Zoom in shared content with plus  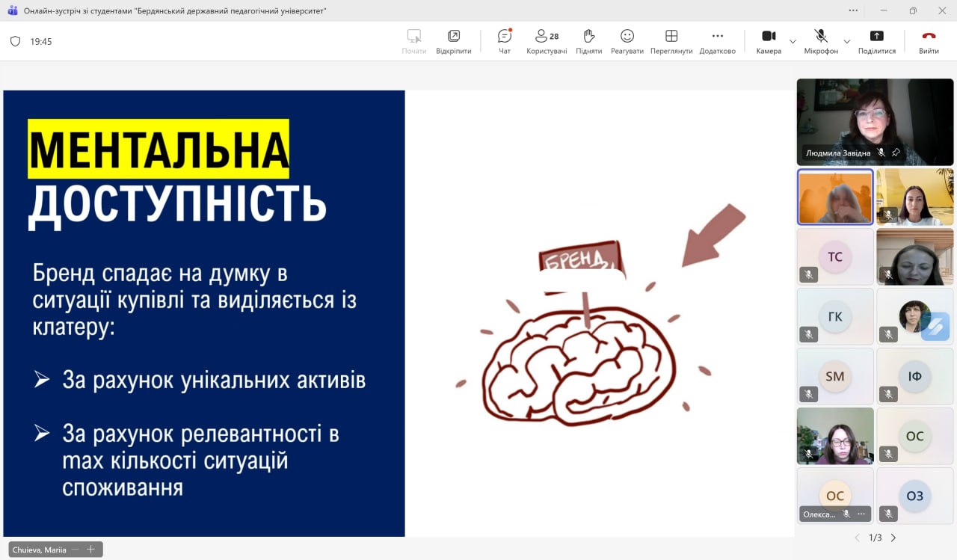click(90, 550)
